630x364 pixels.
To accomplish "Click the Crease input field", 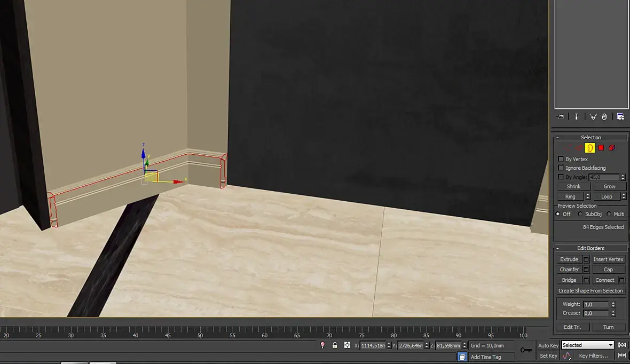I will coord(596,313).
